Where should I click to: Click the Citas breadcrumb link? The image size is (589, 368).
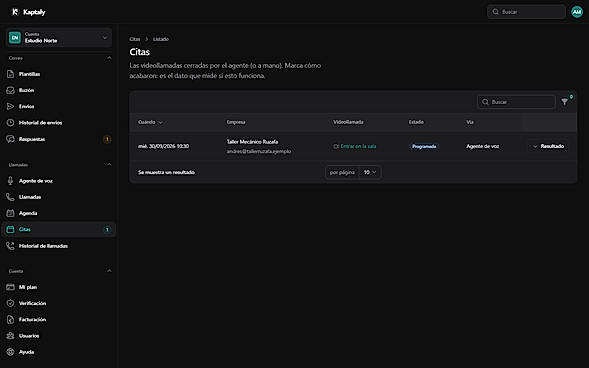pyautogui.click(x=134, y=39)
